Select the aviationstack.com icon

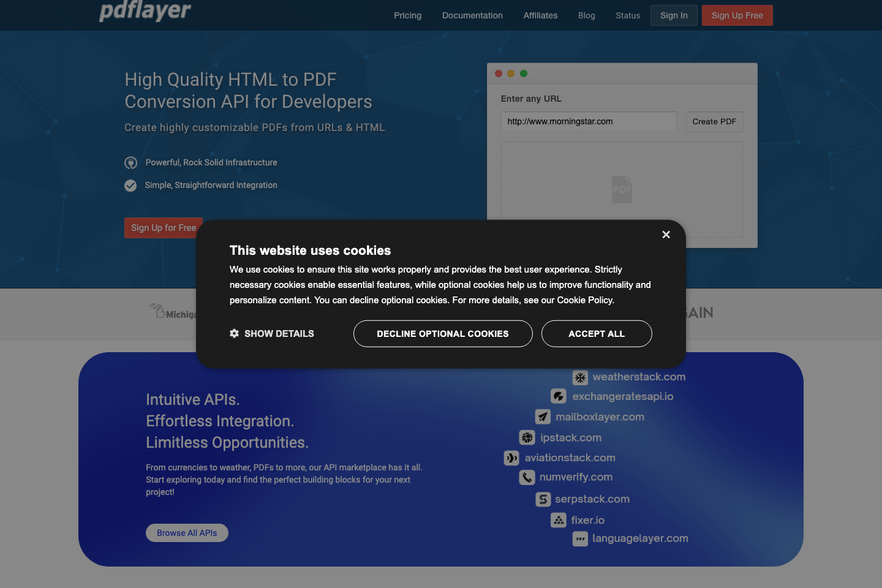tap(511, 458)
